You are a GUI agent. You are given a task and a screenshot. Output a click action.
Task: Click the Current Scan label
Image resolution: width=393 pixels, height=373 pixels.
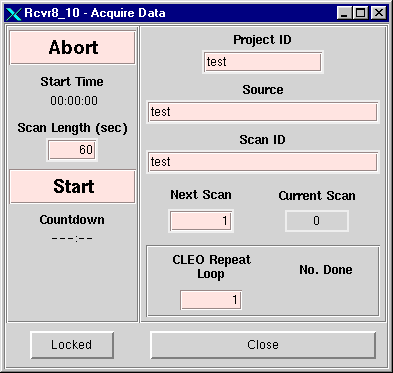click(x=317, y=196)
